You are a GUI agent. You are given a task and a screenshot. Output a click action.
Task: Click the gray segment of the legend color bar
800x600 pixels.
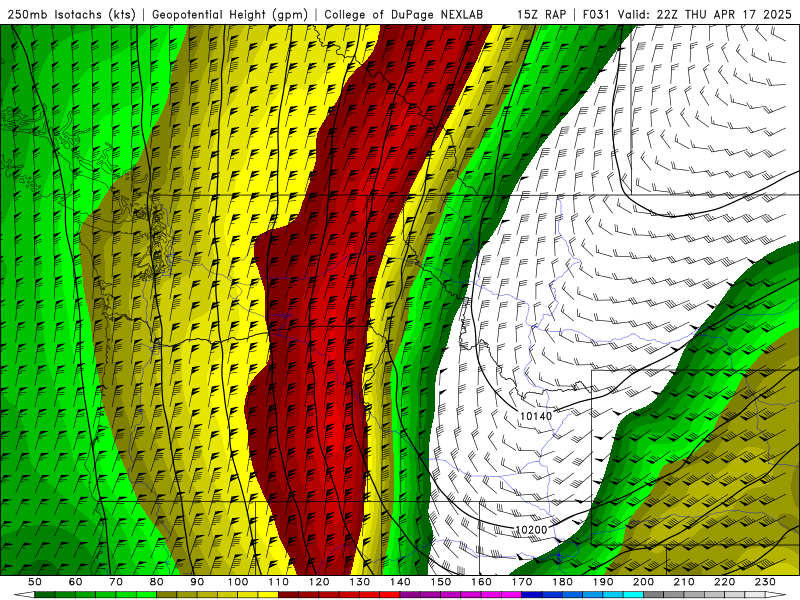704,595
